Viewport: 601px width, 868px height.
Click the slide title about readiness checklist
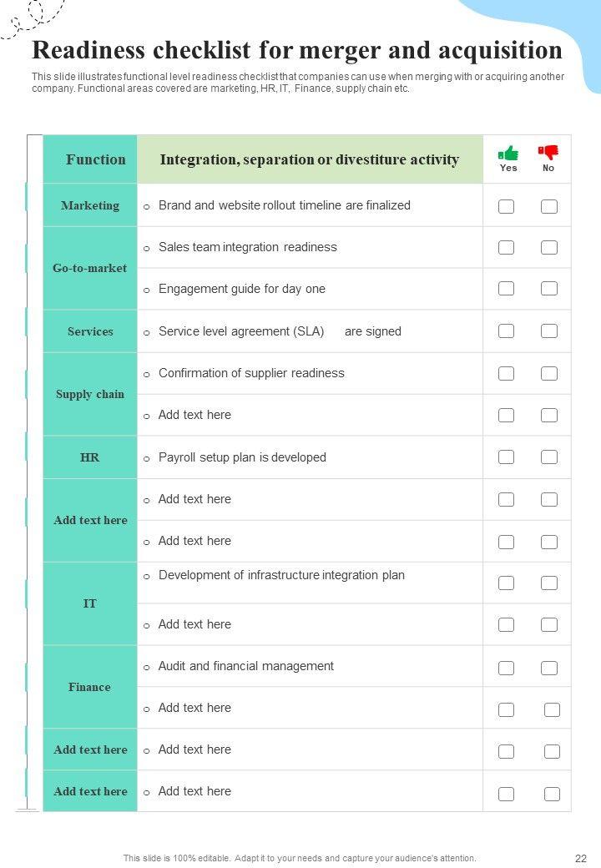297,51
